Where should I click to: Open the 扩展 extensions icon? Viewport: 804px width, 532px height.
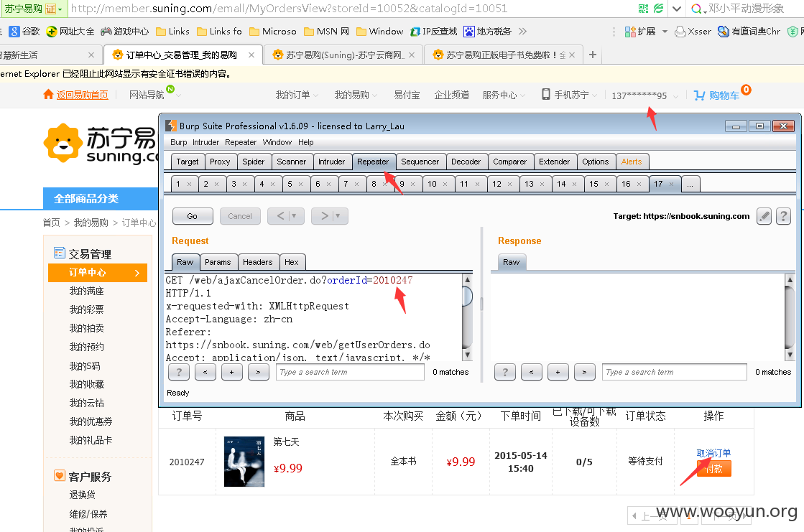(x=630, y=32)
